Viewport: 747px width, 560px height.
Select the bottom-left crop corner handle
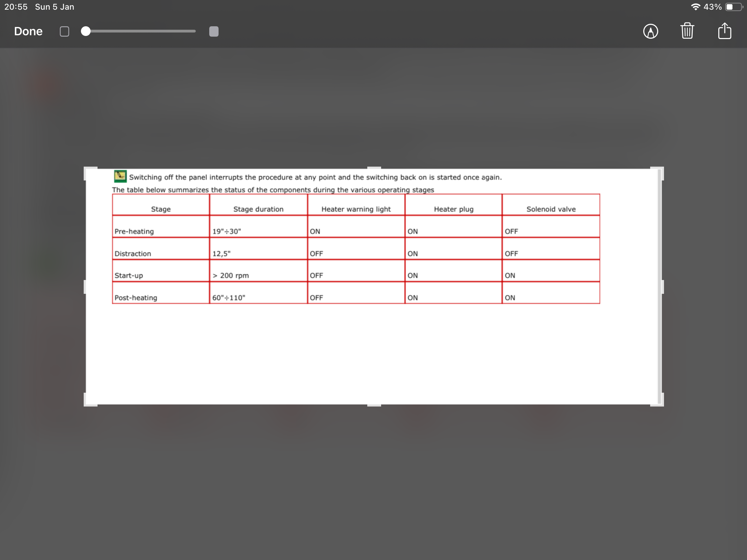click(86, 404)
